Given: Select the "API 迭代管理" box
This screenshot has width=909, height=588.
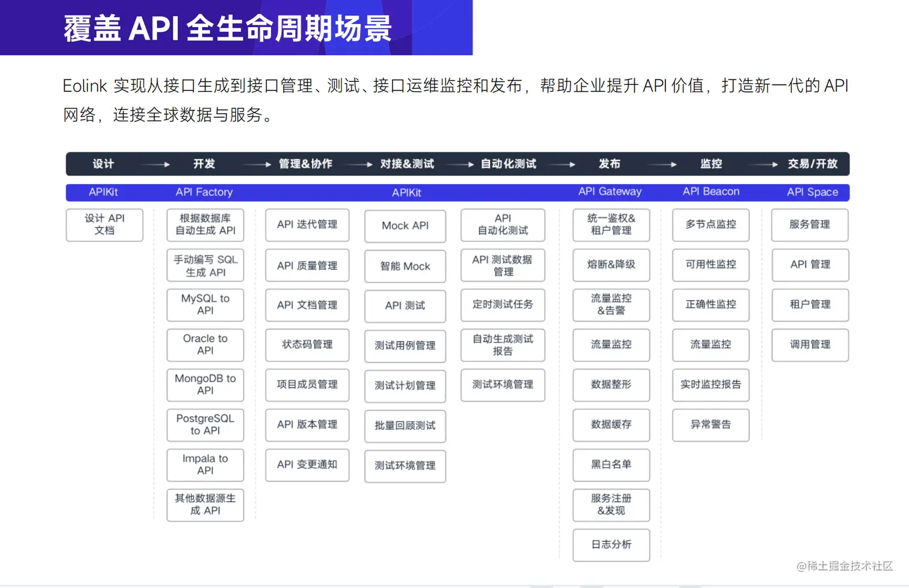Looking at the screenshot, I should 307,225.
